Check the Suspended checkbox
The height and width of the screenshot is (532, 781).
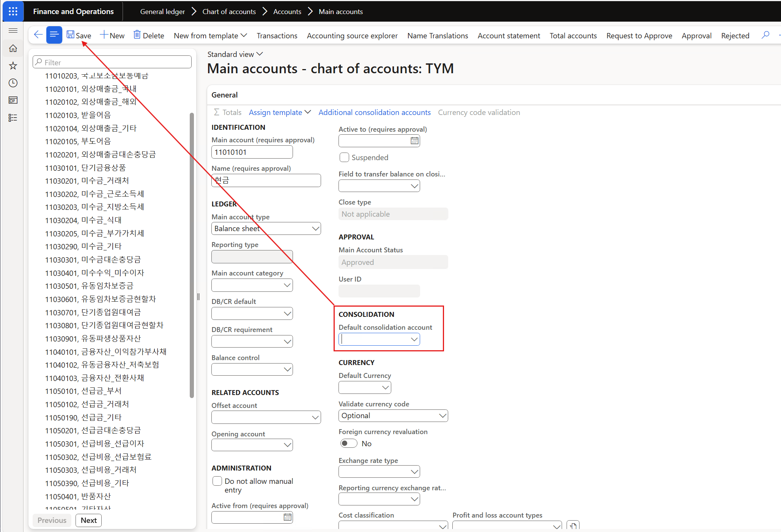pos(344,157)
